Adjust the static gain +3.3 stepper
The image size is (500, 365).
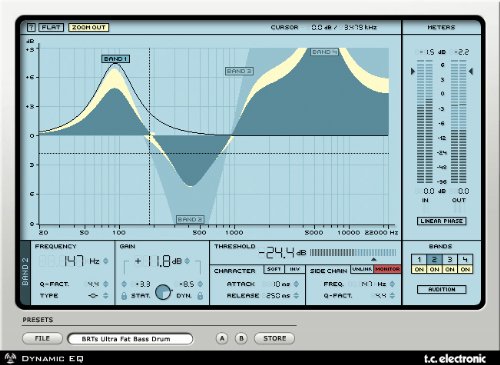[x=124, y=284]
